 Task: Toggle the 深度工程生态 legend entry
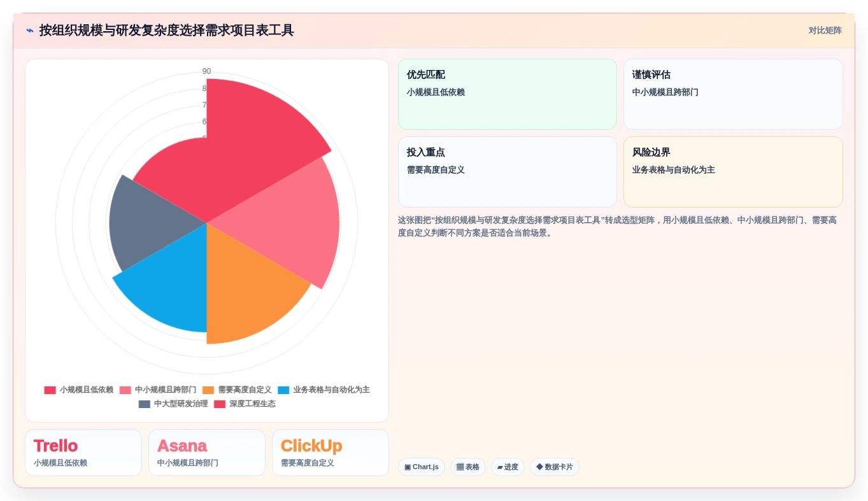[245, 404]
